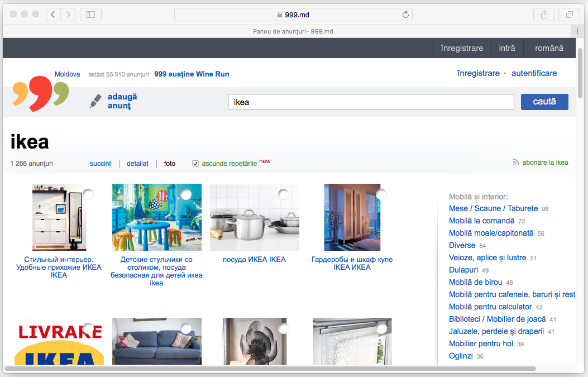
Task: Show all Safari tabs overview
Action: (569, 15)
